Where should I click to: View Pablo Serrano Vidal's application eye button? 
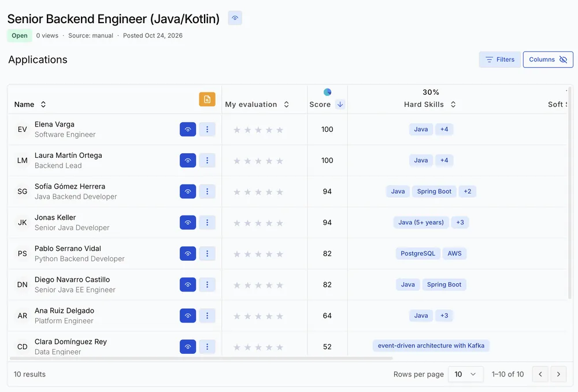188,253
